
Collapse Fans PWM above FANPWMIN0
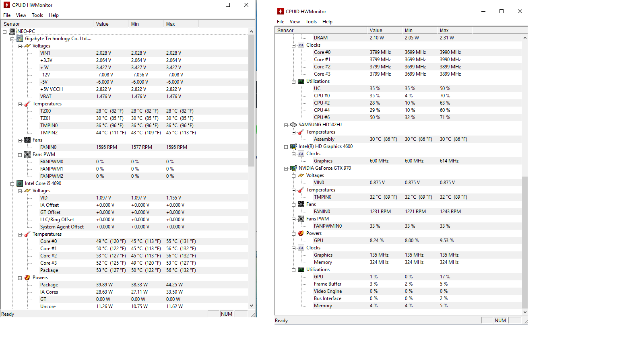point(294,219)
